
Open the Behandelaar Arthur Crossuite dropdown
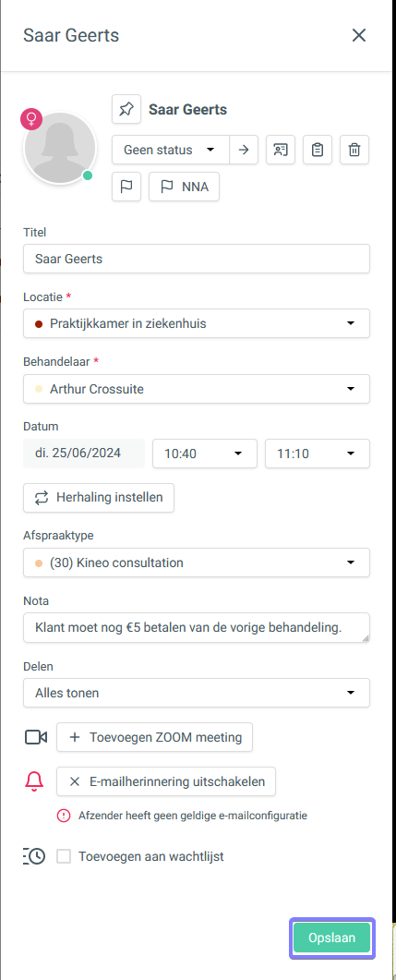pyautogui.click(x=196, y=389)
